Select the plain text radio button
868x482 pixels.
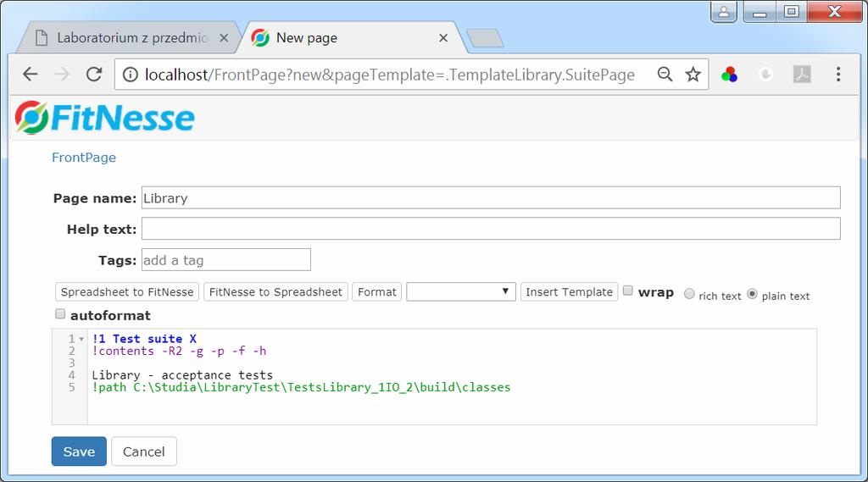click(752, 294)
